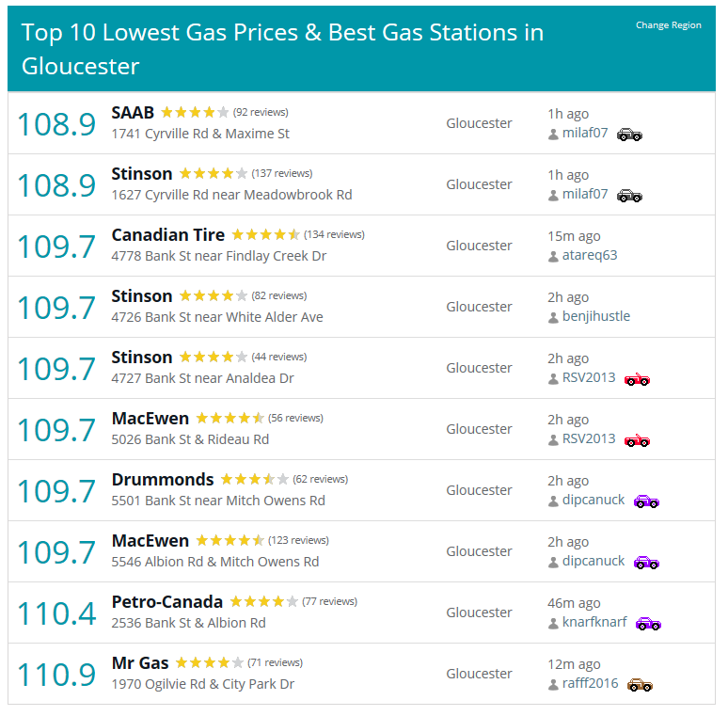Click the red car icon in MacEwen 5026 Bank St row
The width and height of the screenshot is (728, 716).
(x=637, y=440)
